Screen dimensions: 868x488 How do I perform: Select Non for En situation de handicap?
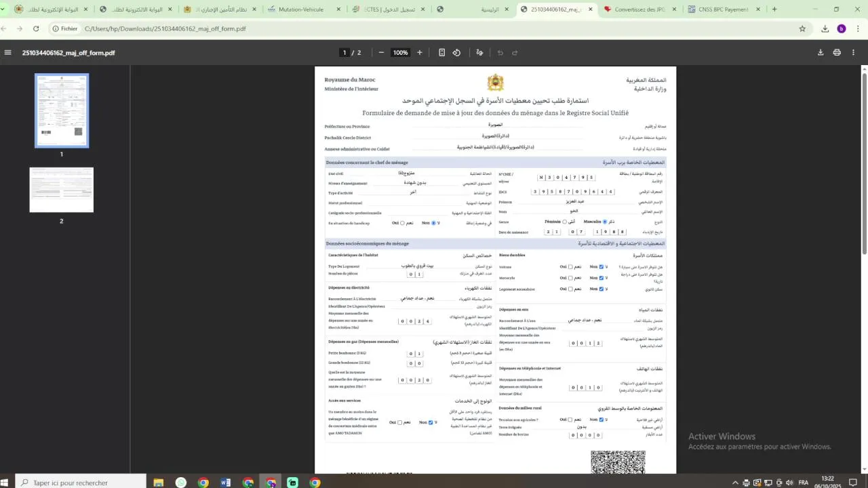point(433,223)
